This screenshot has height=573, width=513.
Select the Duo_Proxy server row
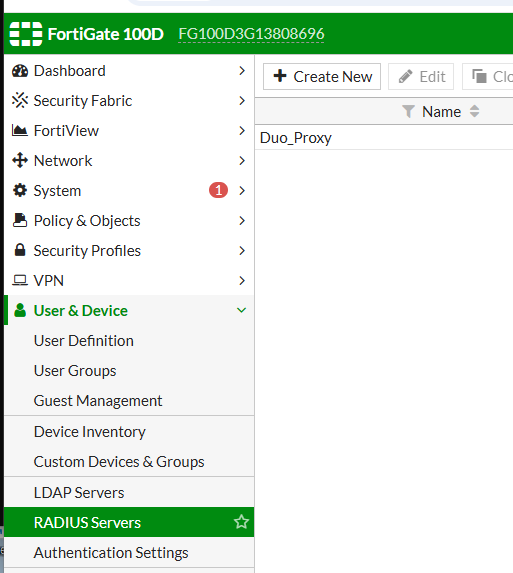[384, 138]
